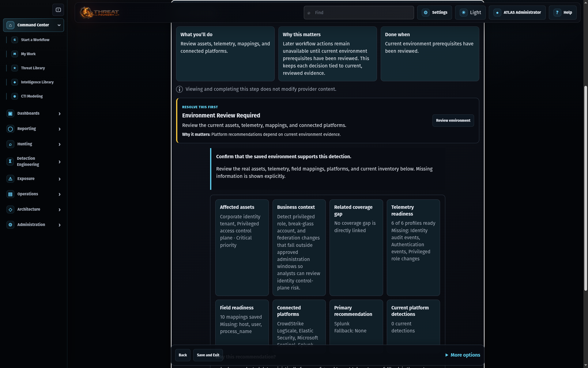588x368 pixels.
Task: Open CTI Modeling menu item
Action: click(x=32, y=96)
